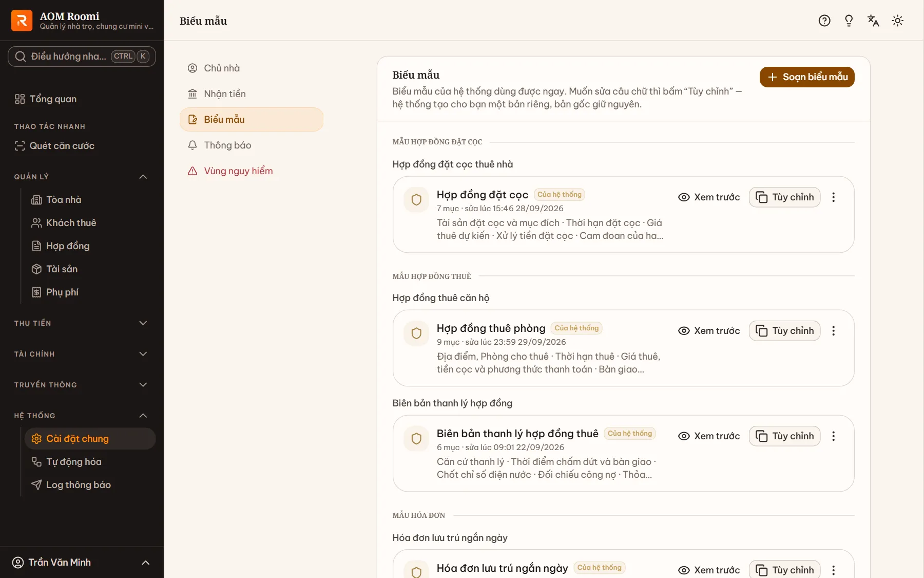
Task: Click shield icon of Biên bản thanh lý
Action: point(416,439)
